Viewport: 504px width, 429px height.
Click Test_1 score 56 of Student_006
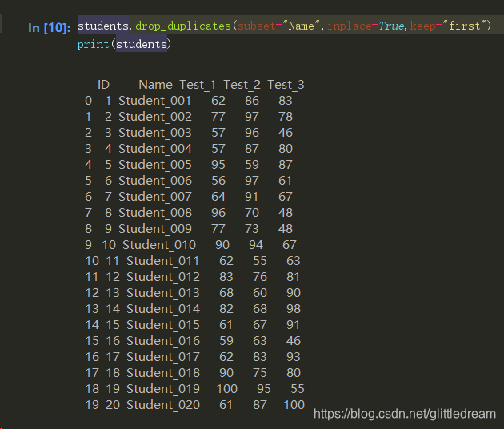[218, 181]
